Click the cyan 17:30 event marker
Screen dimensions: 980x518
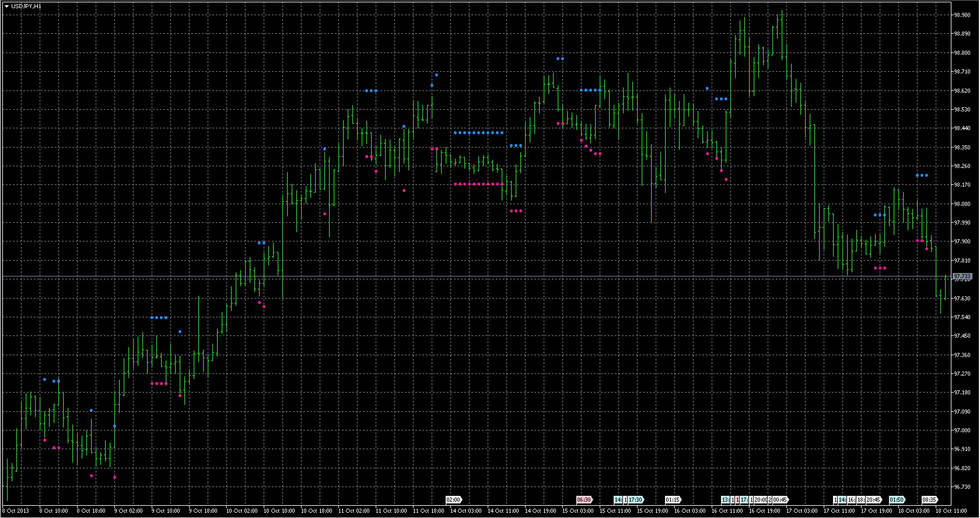point(635,500)
